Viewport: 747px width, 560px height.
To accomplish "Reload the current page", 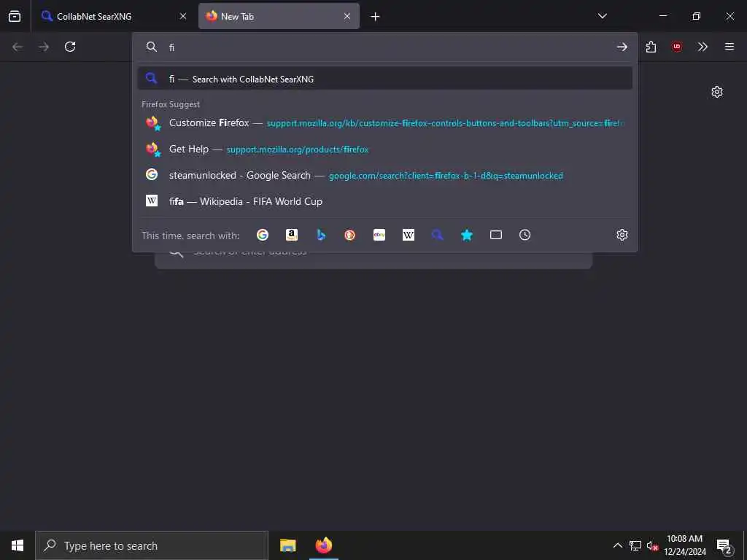I will click(70, 47).
